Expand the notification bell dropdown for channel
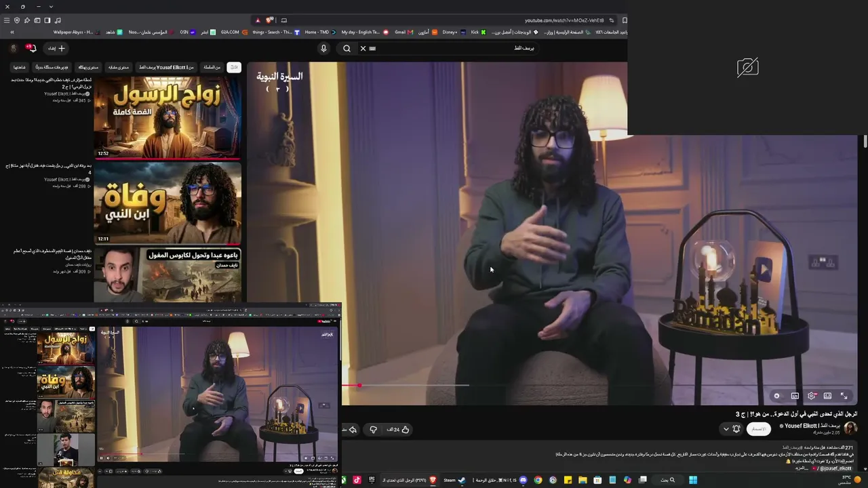The image size is (868, 488). click(732, 428)
